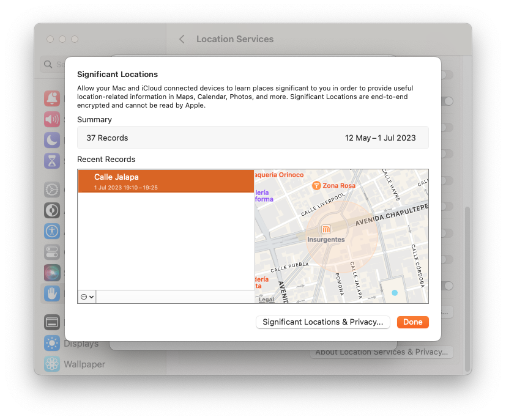The height and width of the screenshot is (420, 506).
Task: Click the About Location Services & Privacy button
Action: pyautogui.click(x=381, y=352)
